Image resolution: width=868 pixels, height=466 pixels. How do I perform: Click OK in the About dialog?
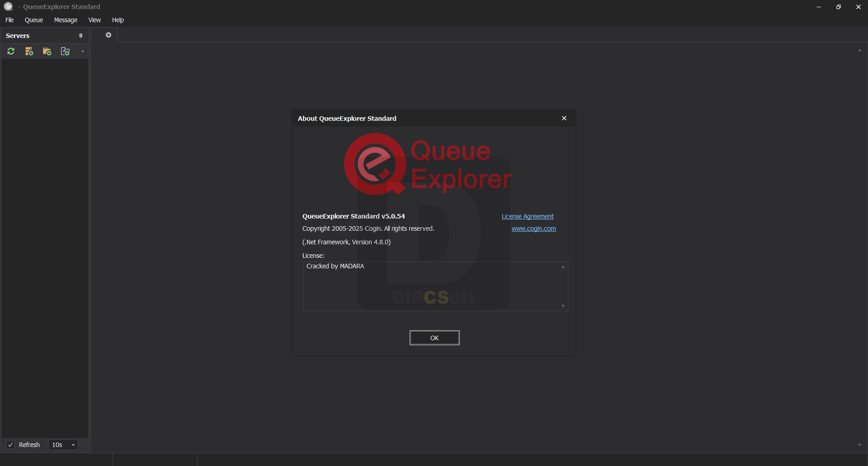(434, 338)
